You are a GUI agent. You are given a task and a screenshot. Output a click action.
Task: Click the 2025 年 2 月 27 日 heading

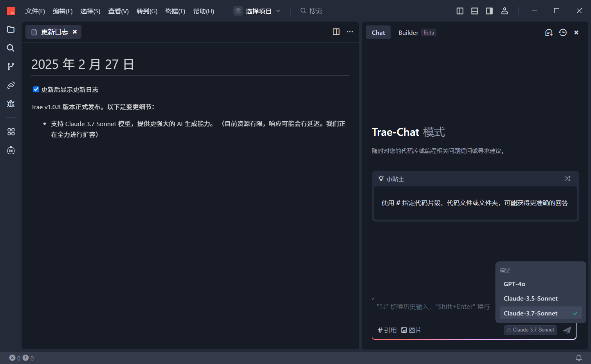coord(83,64)
